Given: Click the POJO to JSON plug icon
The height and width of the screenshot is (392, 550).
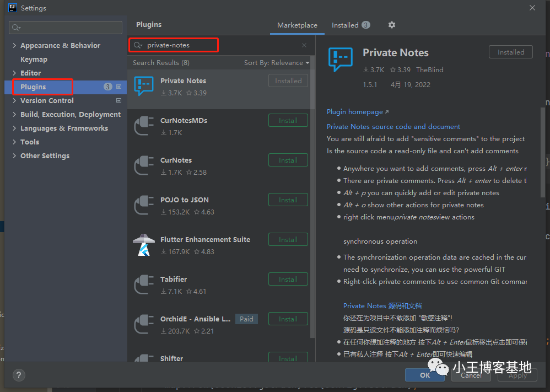Looking at the screenshot, I should pyautogui.click(x=144, y=205).
